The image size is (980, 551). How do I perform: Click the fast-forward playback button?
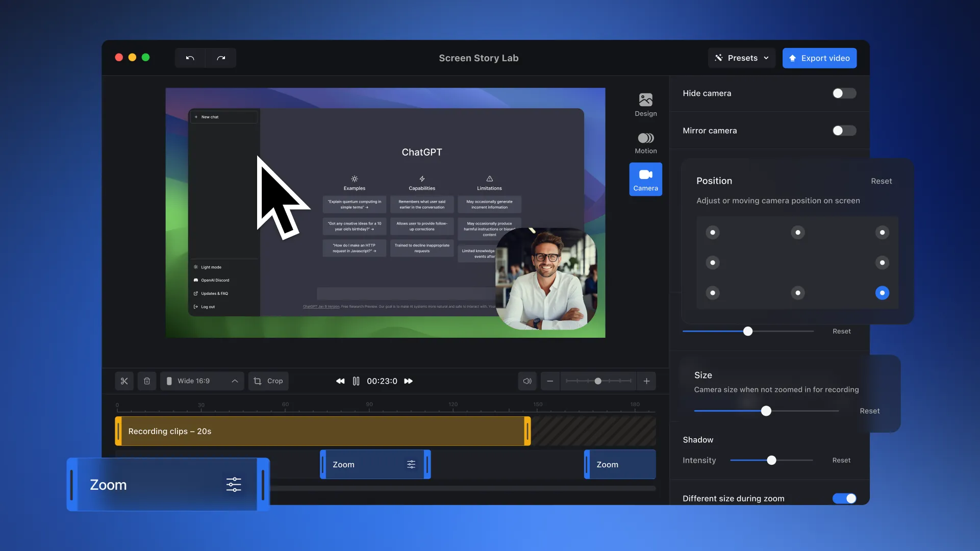point(408,381)
